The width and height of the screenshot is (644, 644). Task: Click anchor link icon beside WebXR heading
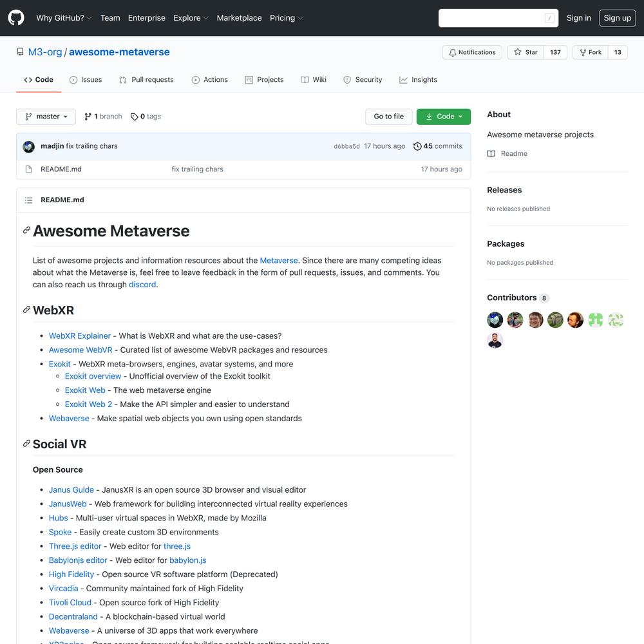pyautogui.click(x=26, y=310)
